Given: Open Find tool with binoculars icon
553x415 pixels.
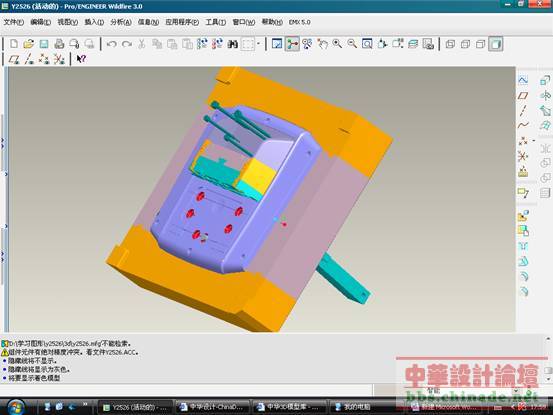Looking at the screenshot, I should click(x=232, y=44).
